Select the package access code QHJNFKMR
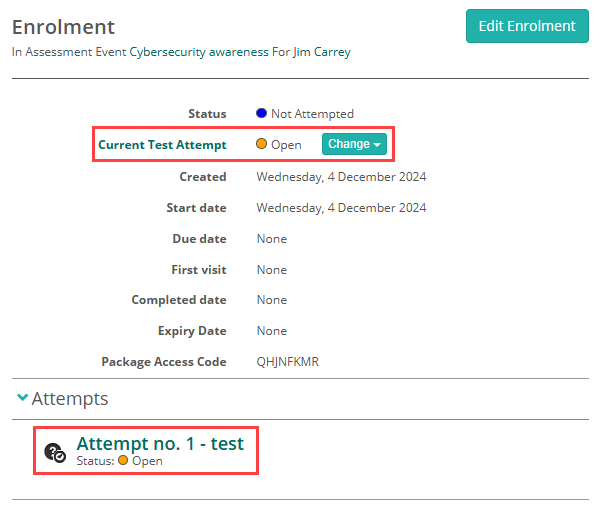 coord(287,362)
